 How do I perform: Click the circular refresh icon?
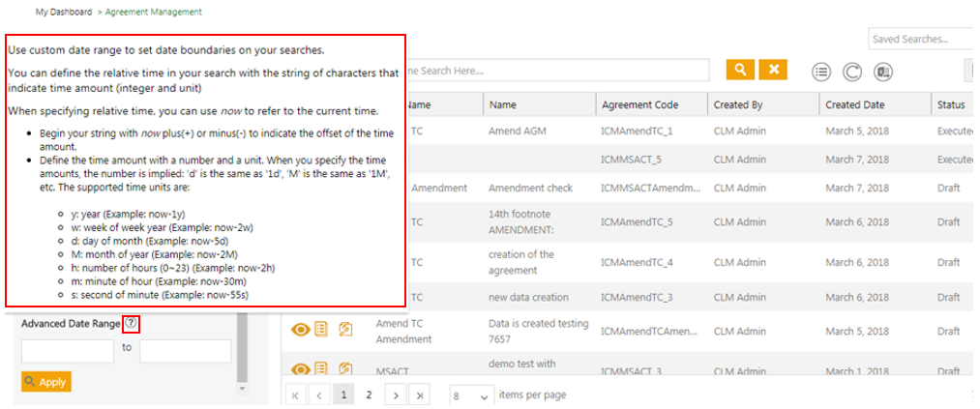852,72
